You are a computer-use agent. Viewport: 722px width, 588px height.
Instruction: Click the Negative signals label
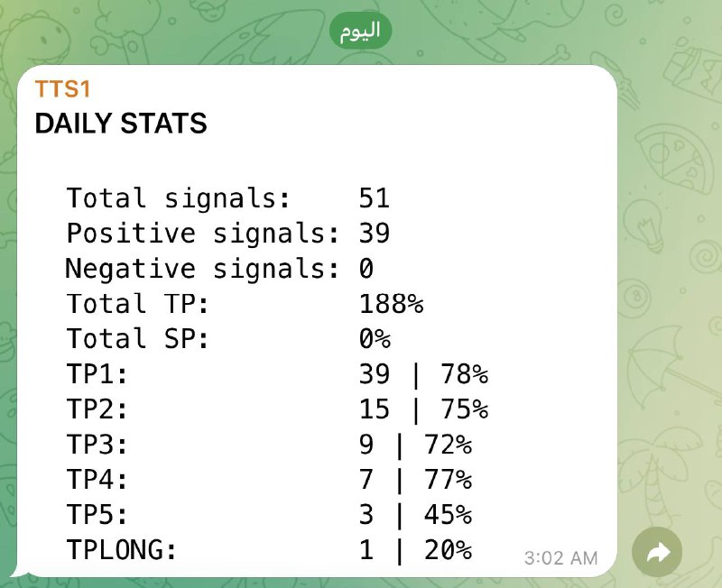coord(202,269)
